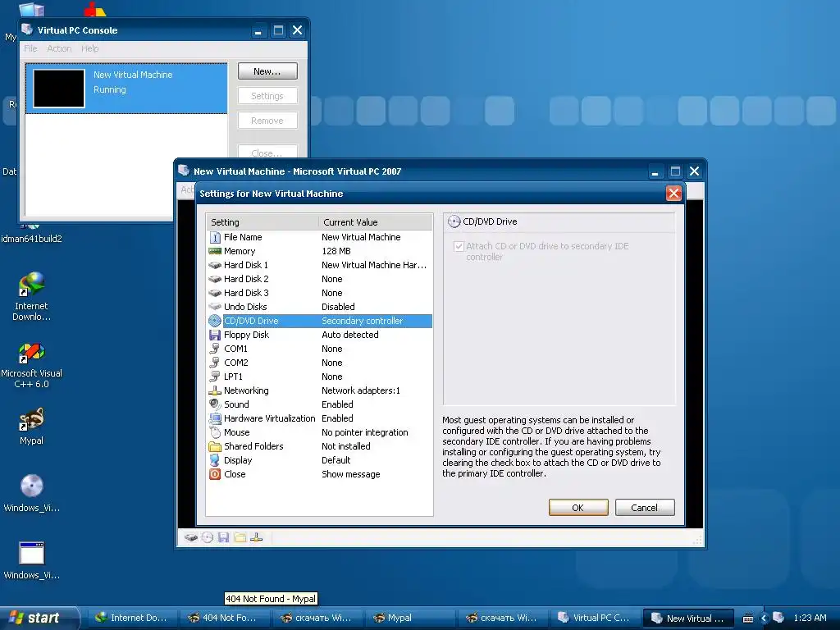Click the Mouse setting icon

215,432
